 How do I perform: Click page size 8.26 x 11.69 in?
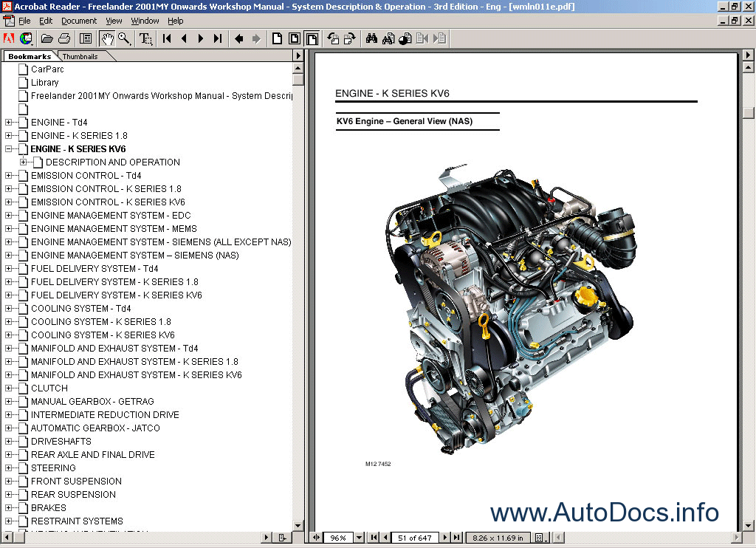tap(498, 538)
